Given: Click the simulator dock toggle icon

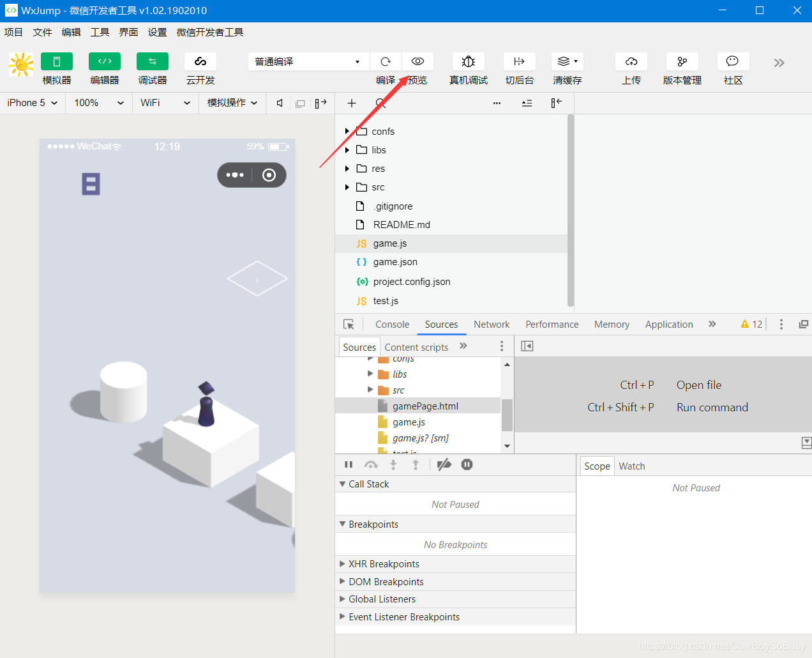Looking at the screenshot, I should tap(320, 103).
